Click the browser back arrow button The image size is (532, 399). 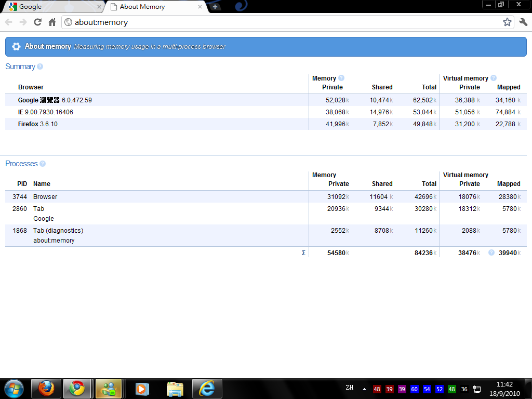tap(9, 22)
